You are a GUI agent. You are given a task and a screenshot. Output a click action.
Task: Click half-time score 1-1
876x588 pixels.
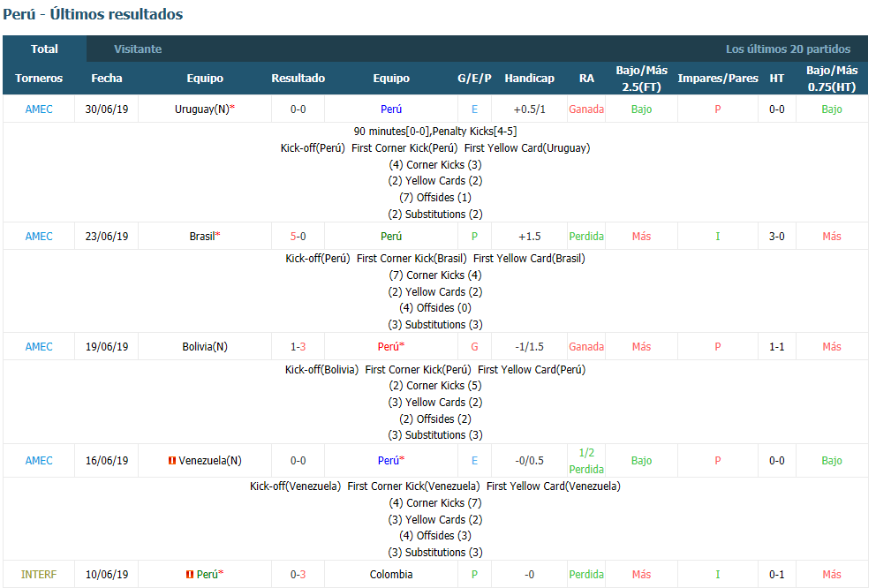pyautogui.click(x=776, y=347)
